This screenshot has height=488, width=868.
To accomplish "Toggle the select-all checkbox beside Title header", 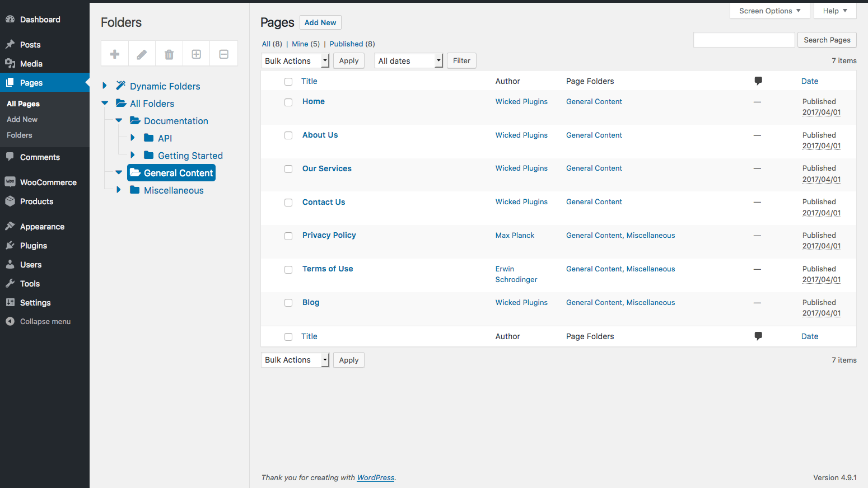I will tap(288, 82).
